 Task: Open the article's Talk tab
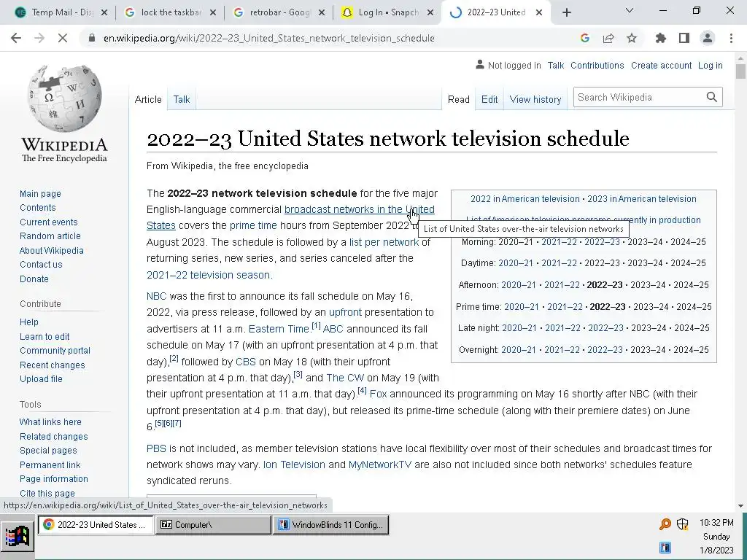182,99
